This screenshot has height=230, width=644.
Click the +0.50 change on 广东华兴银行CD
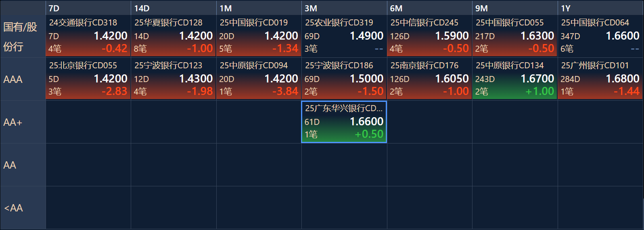coord(369,134)
